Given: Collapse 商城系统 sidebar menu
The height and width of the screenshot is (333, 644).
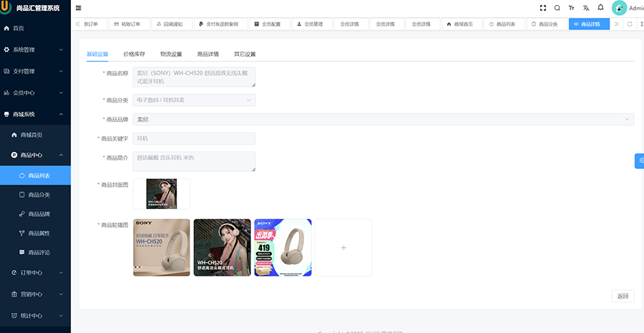Looking at the screenshot, I should click(35, 115).
